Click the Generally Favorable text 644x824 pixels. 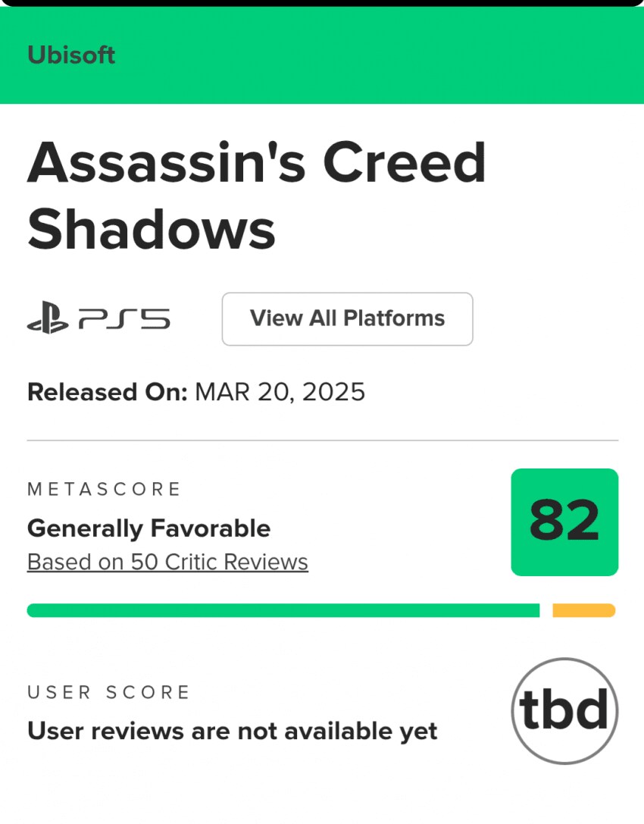(148, 528)
